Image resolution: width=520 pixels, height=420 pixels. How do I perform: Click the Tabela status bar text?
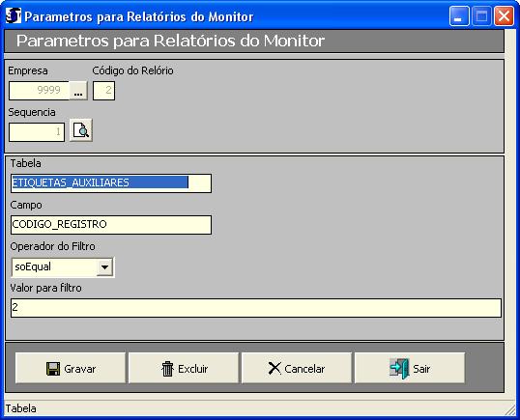[21, 408]
